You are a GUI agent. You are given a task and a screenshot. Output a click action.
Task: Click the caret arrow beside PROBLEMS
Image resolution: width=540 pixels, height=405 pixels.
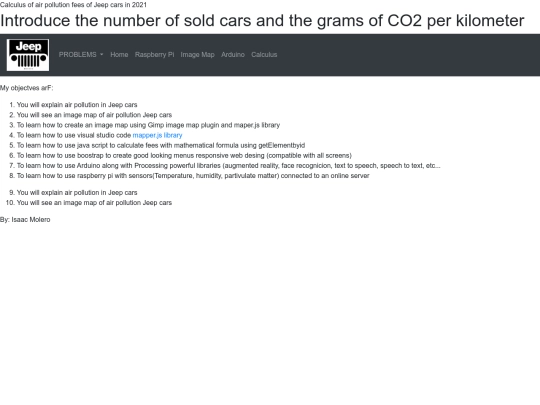pos(101,55)
